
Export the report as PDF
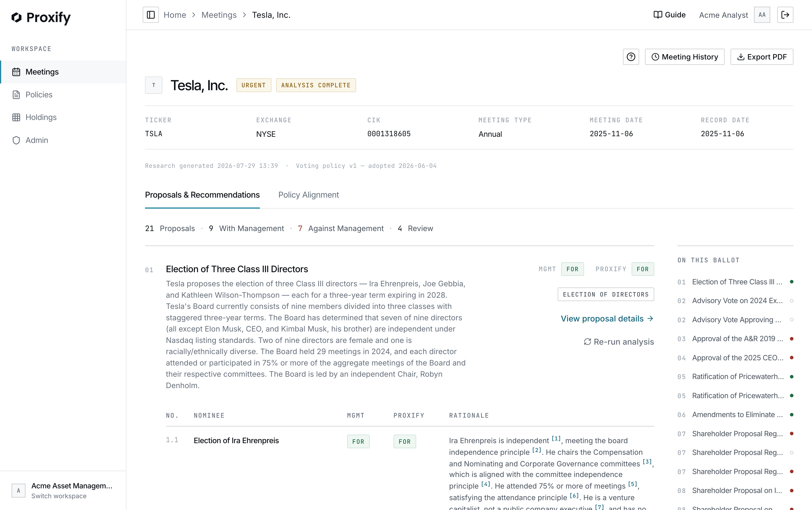point(762,57)
